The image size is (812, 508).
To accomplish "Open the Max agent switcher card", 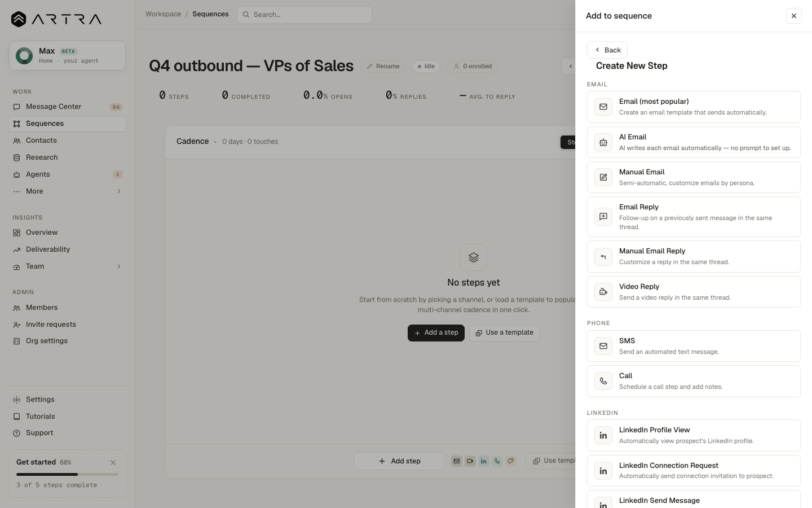I will pyautogui.click(x=67, y=55).
